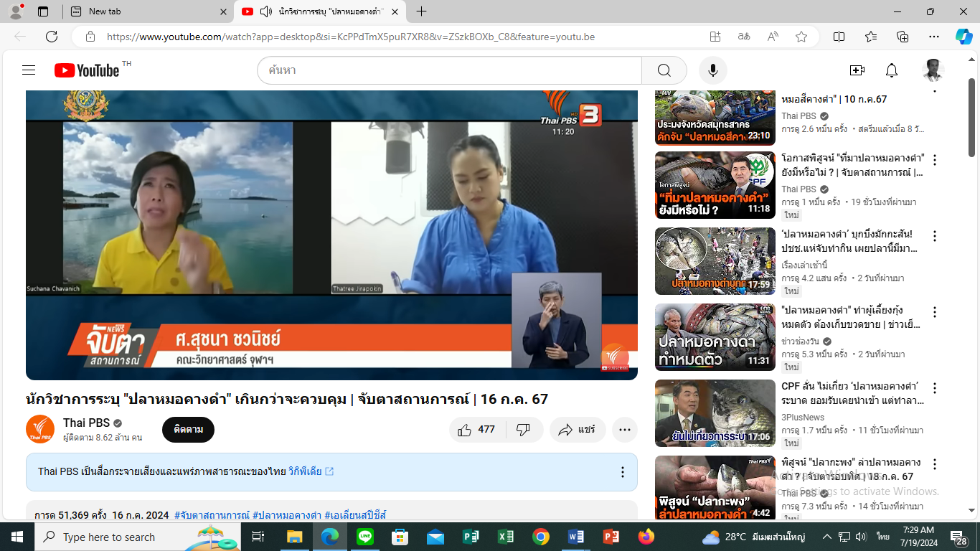Open more actions ellipsis below the video
The width and height of the screenshot is (980, 551).
click(x=625, y=430)
